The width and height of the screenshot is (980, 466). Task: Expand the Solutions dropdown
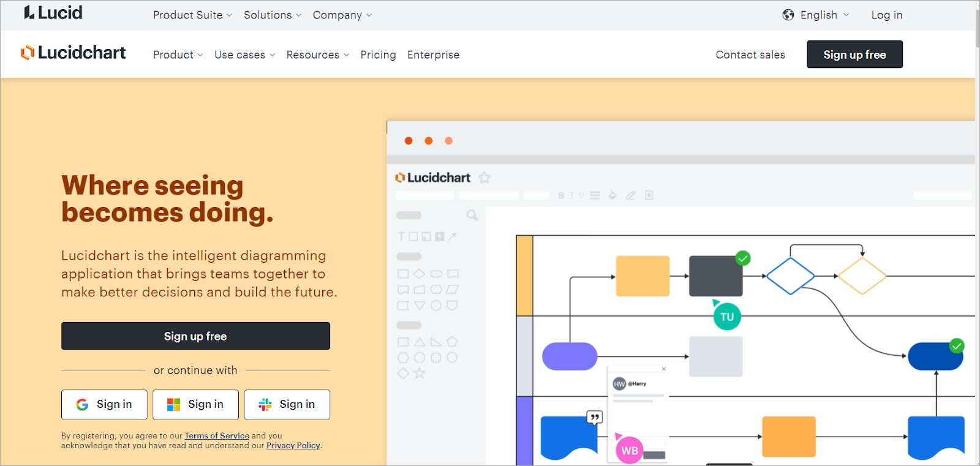click(273, 15)
